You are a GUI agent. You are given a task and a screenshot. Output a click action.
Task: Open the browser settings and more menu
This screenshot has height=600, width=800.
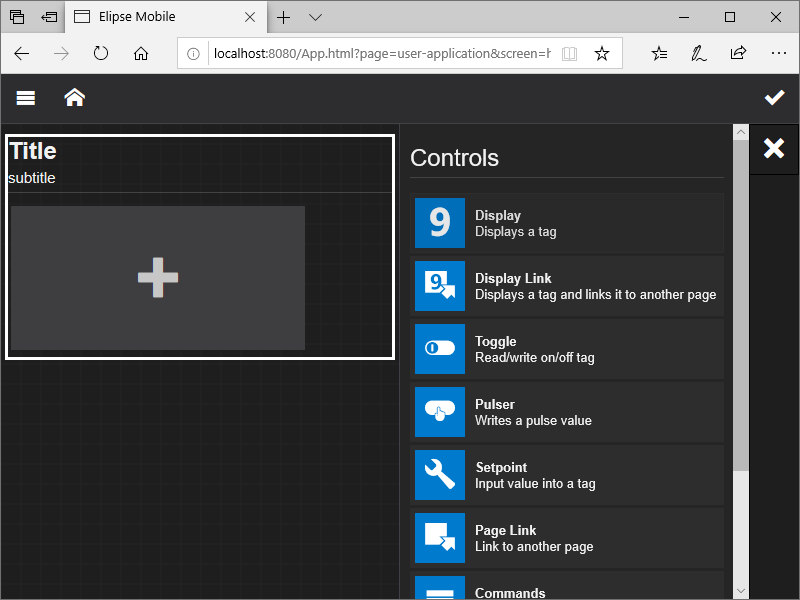pos(778,54)
